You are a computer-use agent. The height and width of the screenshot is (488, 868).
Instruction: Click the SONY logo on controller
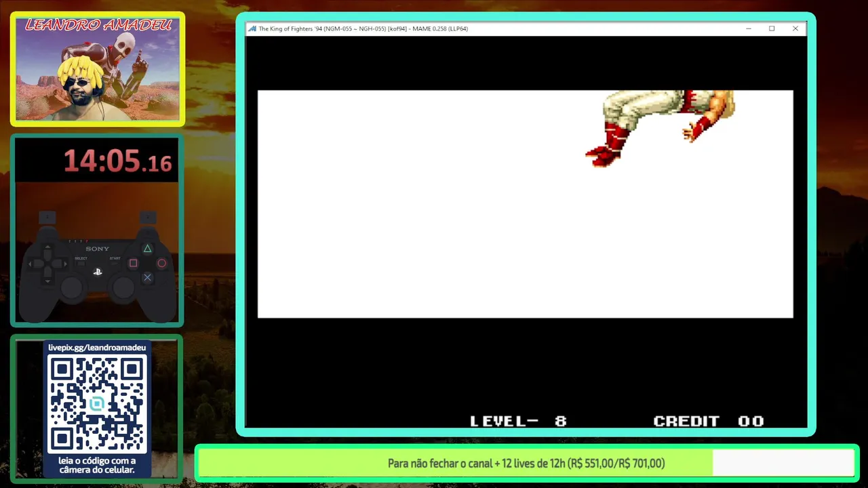(98, 249)
